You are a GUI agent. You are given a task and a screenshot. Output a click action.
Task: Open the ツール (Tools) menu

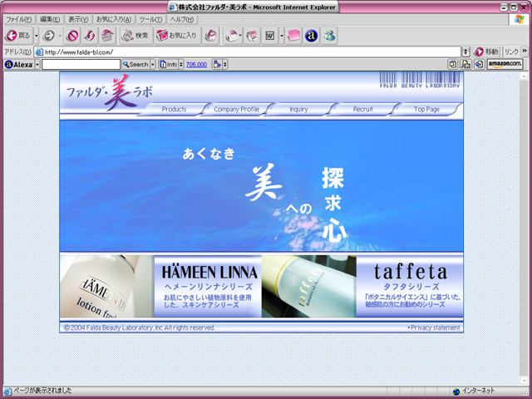150,19
